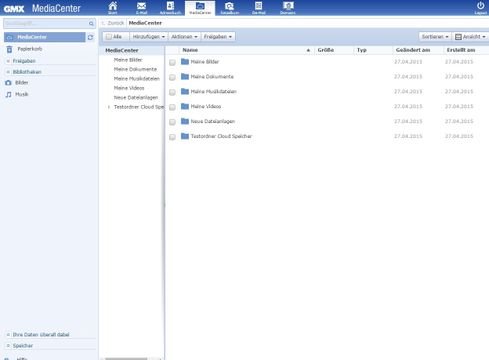Click the Geändert am date of Meine Bilder
This screenshot has height=360, width=489.
408,62
